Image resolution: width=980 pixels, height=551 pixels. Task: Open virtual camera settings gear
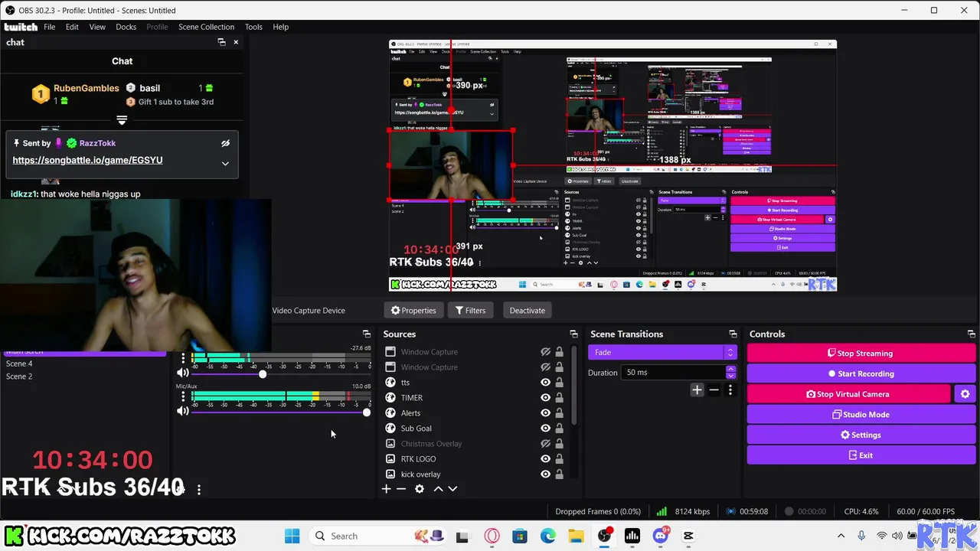click(x=965, y=394)
